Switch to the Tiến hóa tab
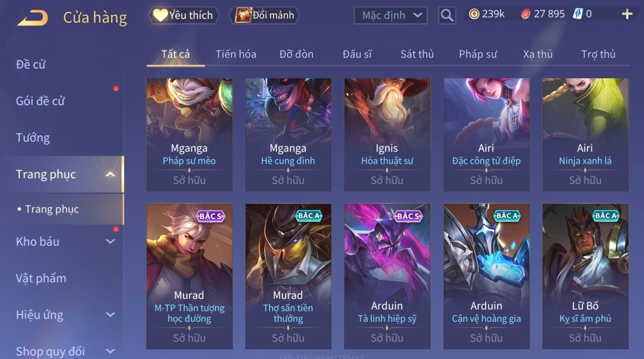The image size is (644, 359). pos(236,54)
